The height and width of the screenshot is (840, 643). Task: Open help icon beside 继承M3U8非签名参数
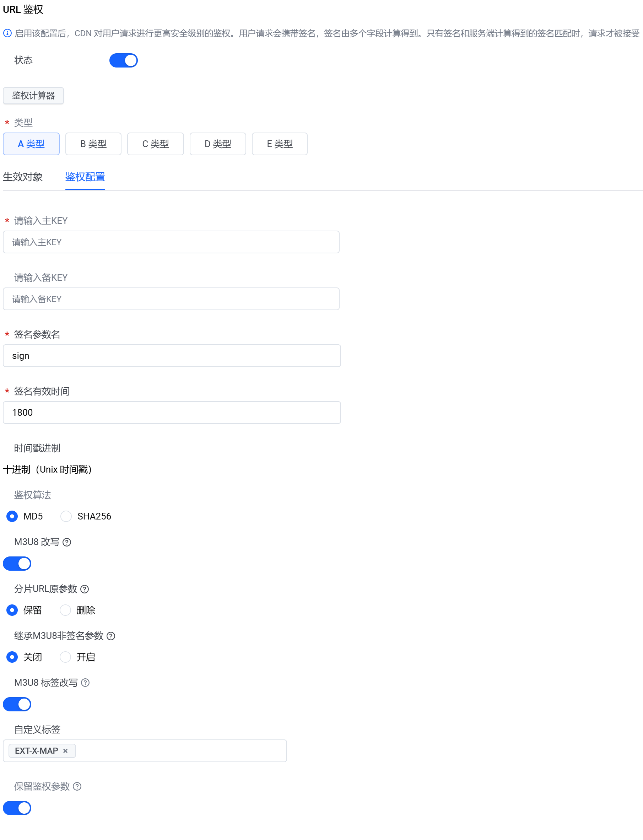tap(110, 636)
